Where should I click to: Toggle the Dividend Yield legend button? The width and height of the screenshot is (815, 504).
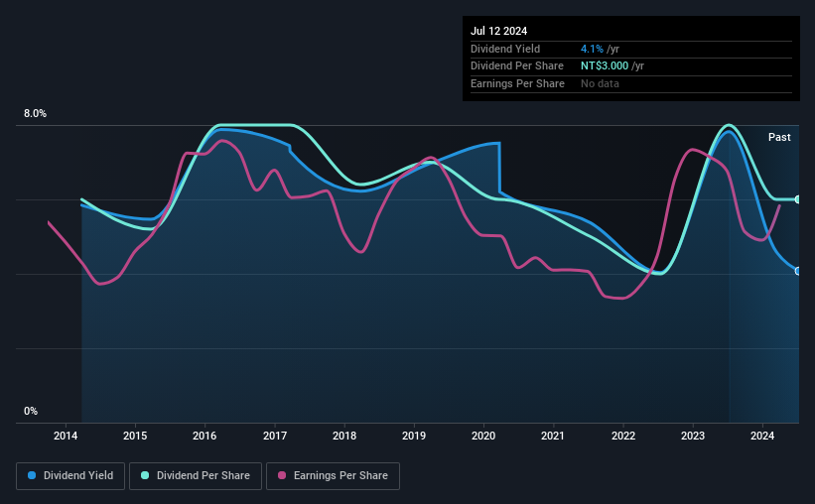pyautogui.click(x=70, y=476)
